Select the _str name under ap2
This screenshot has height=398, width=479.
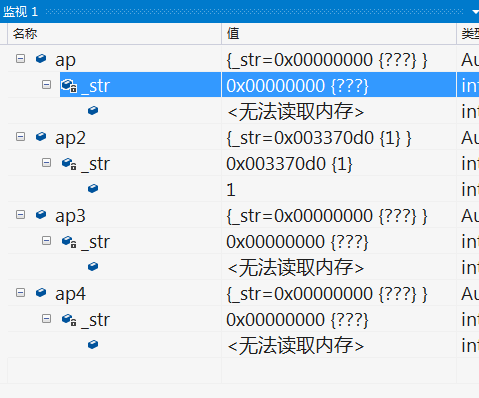pos(95,164)
